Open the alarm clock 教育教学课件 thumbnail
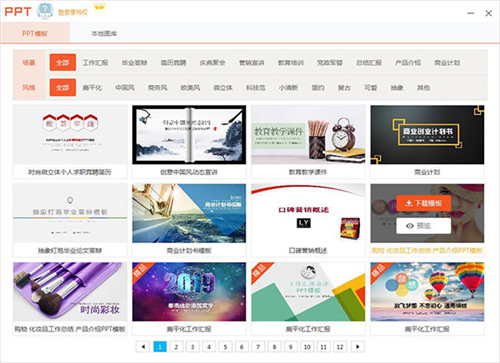The image size is (500, 363). pos(308,135)
